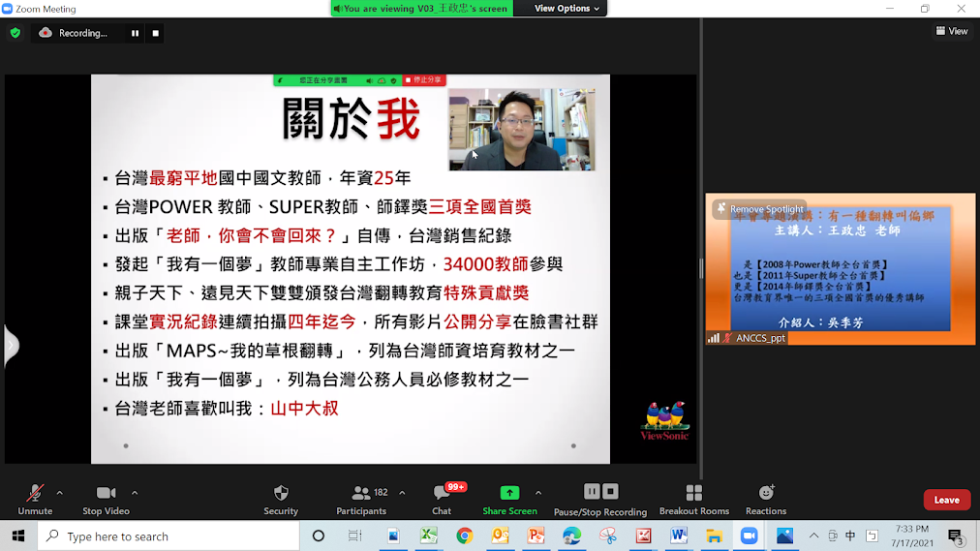Image resolution: width=980 pixels, height=551 pixels.
Task: Open PowerPoint from the taskbar
Action: pos(536,536)
